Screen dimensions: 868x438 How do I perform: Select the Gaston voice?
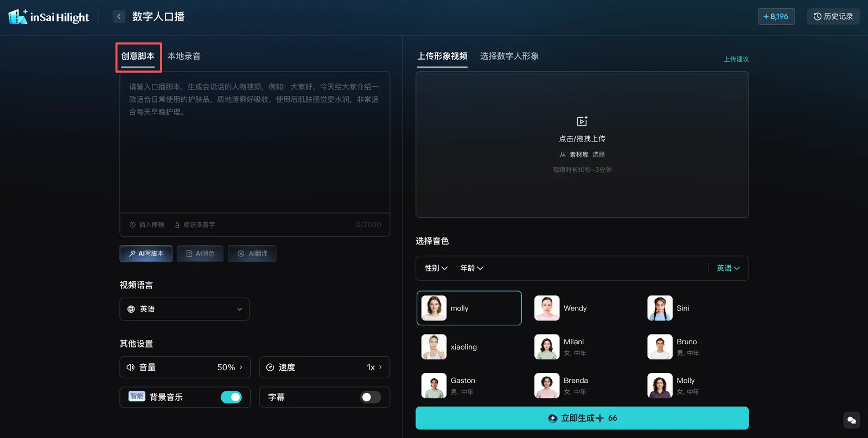(x=469, y=386)
